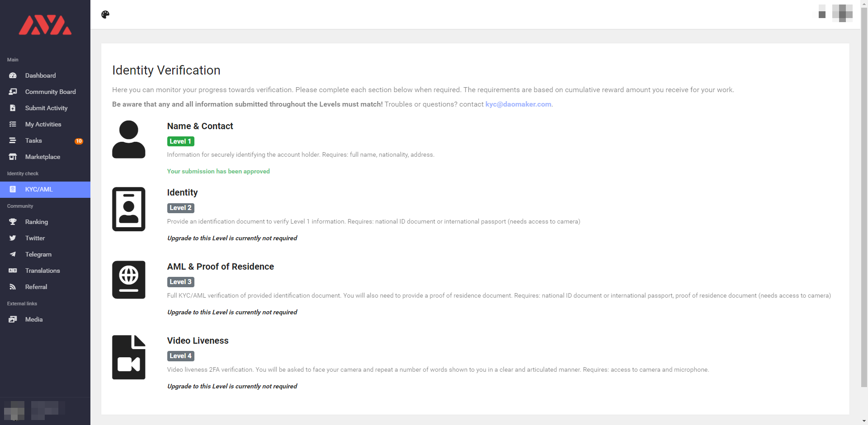Click the Identity ID badge icon
Screen dimensions: 868x425
click(x=128, y=209)
